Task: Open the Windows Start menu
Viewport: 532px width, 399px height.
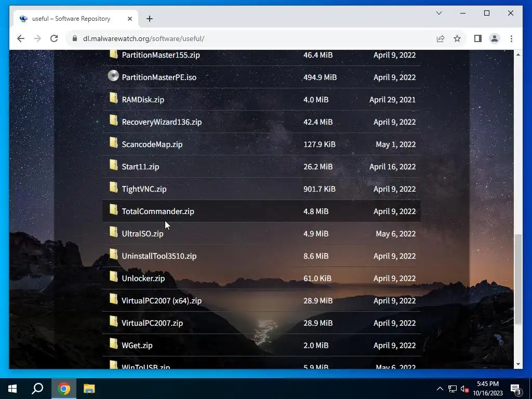Action: point(12,389)
